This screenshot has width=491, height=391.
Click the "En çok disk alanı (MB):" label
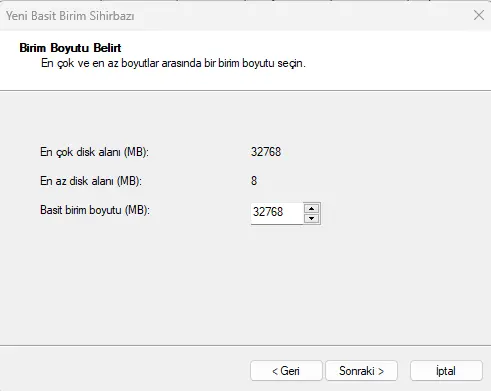click(x=94, y=152)
